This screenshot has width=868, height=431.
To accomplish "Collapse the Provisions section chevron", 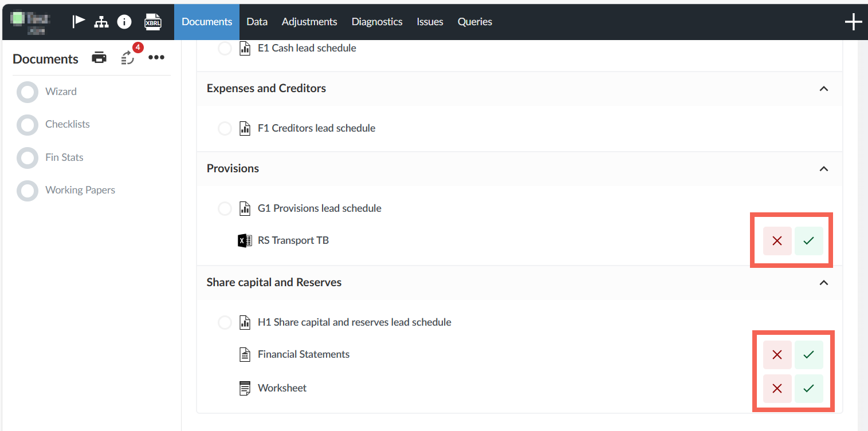I will click(824, 169).
